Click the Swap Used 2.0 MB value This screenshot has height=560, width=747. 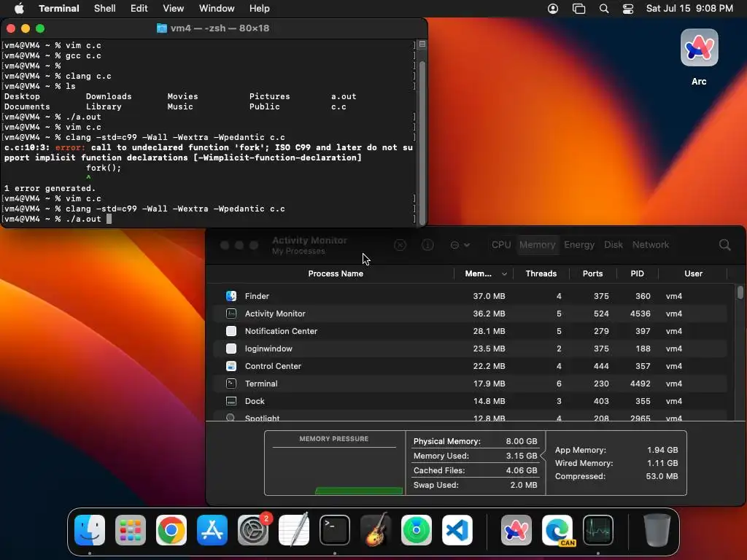point(524,485)
